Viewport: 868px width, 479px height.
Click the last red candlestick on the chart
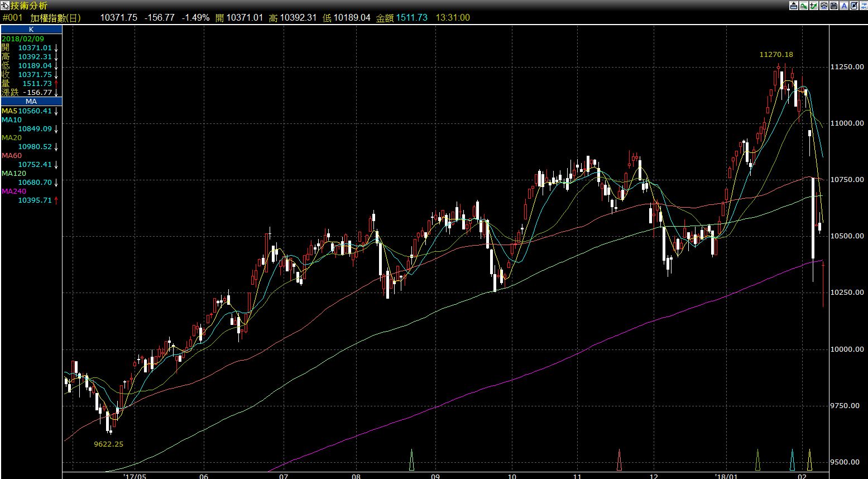pos(823,284)
